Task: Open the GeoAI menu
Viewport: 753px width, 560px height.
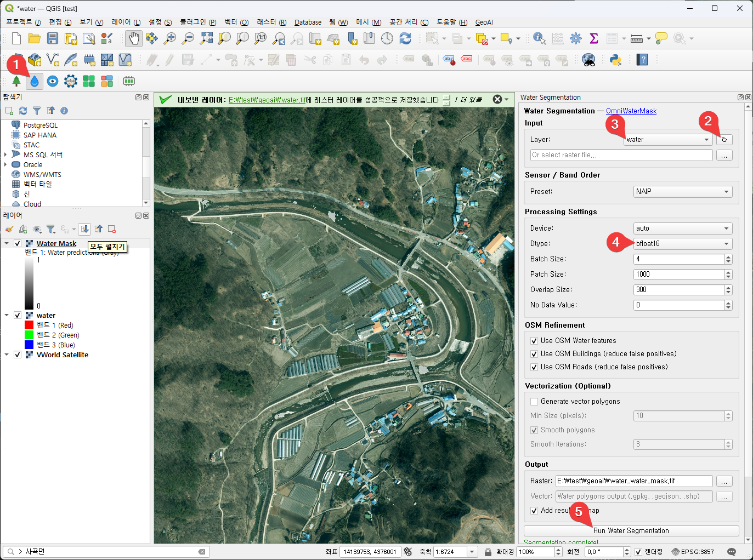Action: pyautogui.click(x=484, y=22)
